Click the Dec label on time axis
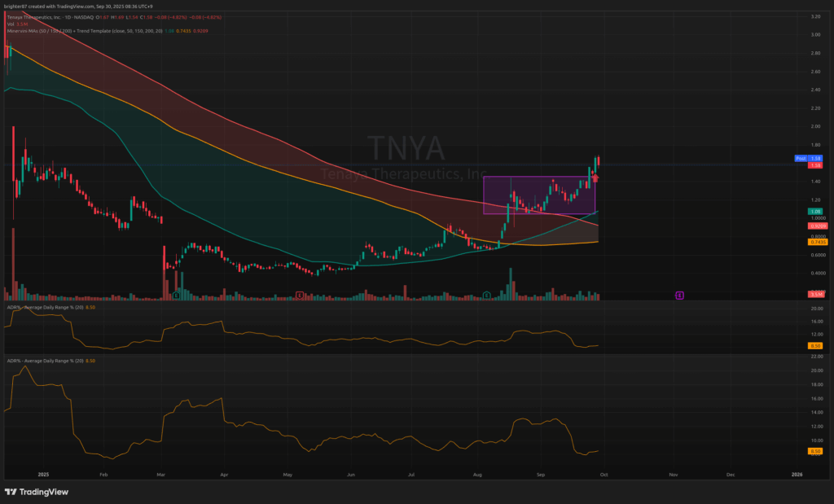This screenshot has height=504, width=834. click(x=731, y=474)
